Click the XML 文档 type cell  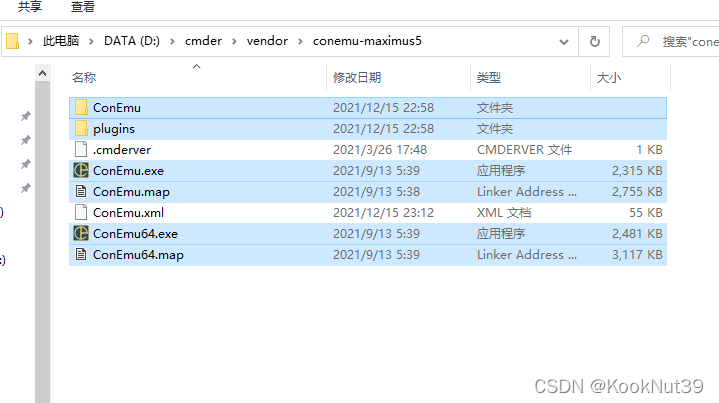pyautogui.click(x=504, y=213)
